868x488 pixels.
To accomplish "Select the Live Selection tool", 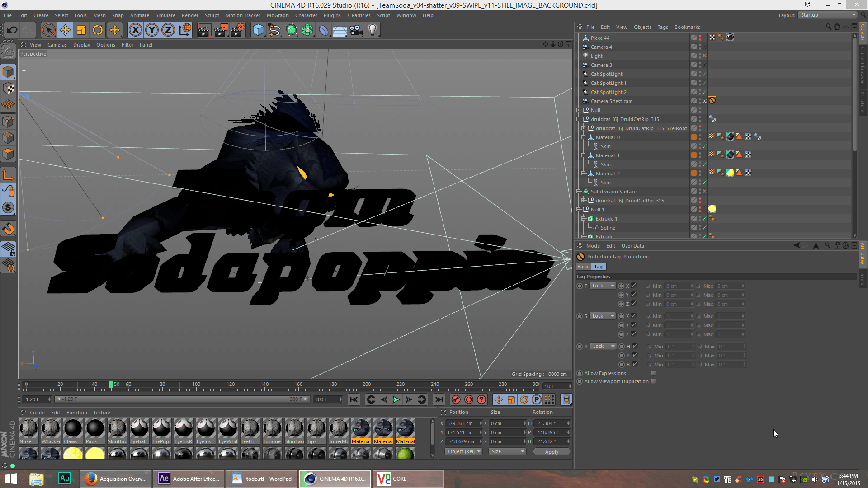I will pyautogui.click(x=48, y=30).
